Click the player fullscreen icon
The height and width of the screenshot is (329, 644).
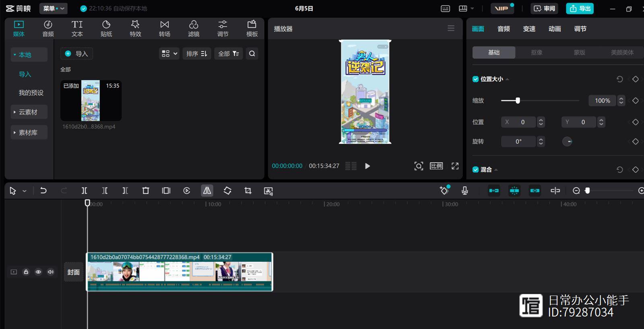[x=455, y=166]
